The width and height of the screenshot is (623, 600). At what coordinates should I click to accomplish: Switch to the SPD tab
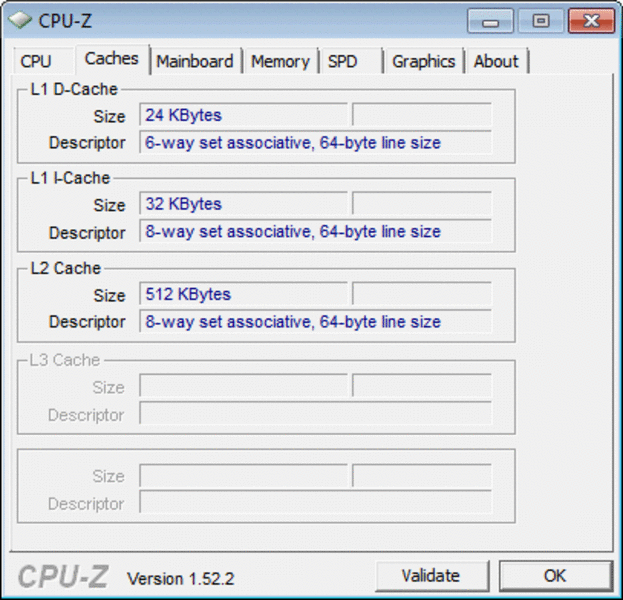(350, 62)
